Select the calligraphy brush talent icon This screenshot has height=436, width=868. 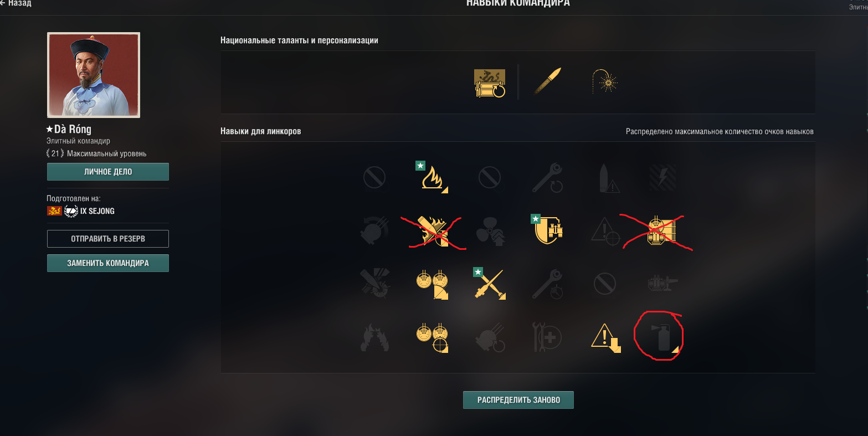pyautogui.click(x=547, y=82)
